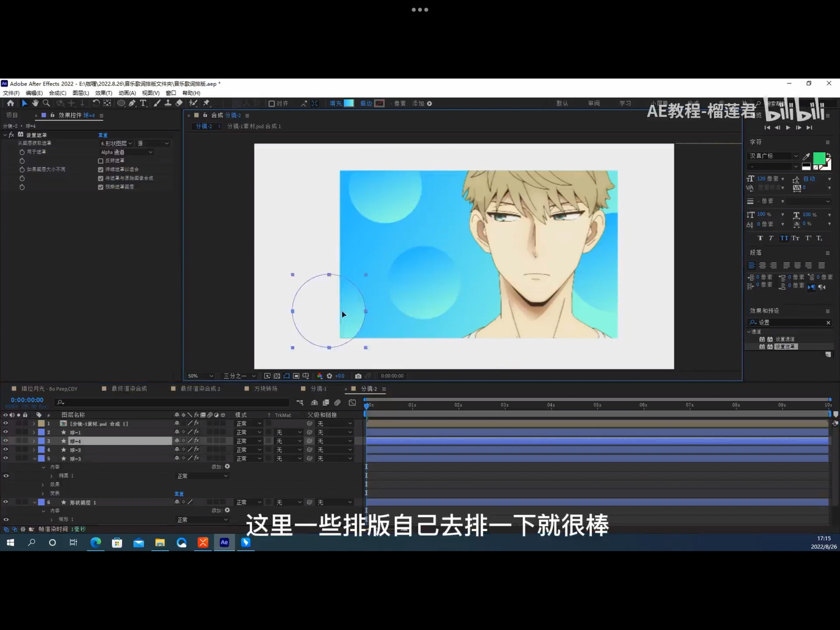Screen dimensions: 840x630
Task: Select the Type text tool
Action: tap(143, 103)
